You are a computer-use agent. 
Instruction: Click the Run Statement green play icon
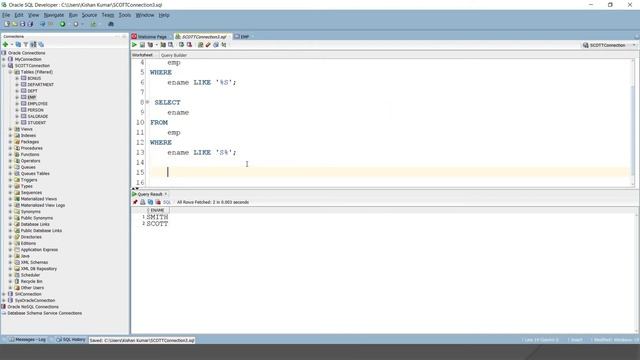[x=134, y=44]
